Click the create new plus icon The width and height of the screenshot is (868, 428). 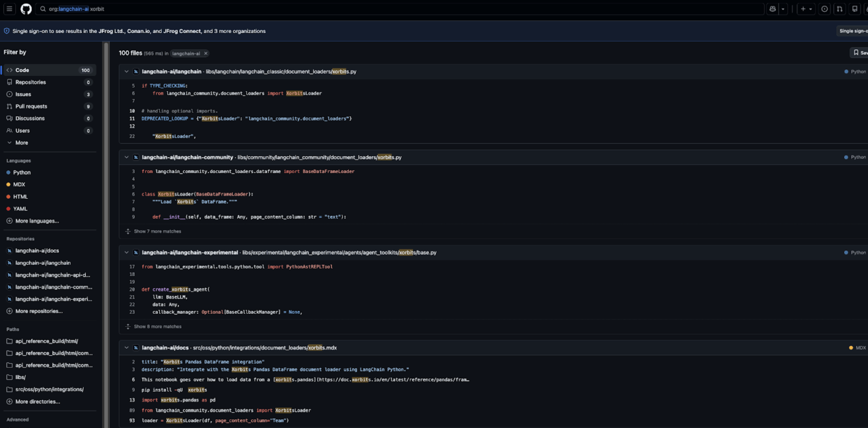pos(803,9)
